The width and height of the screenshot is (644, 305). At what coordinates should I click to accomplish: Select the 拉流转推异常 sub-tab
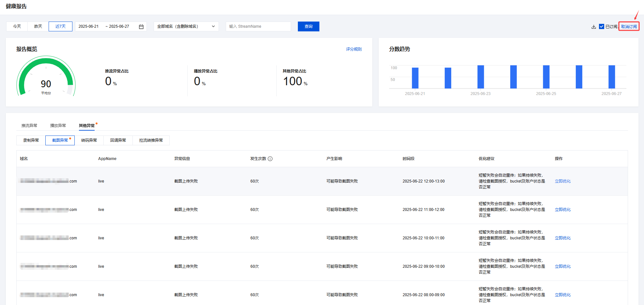(x=151, y=140)
